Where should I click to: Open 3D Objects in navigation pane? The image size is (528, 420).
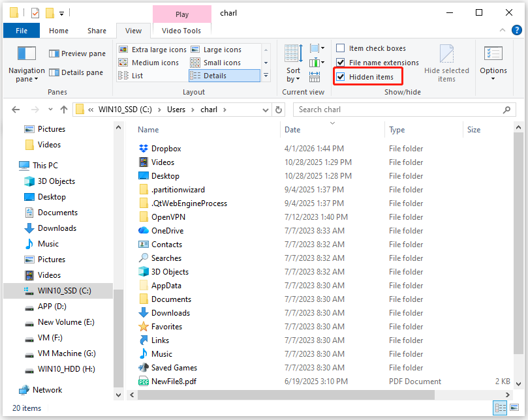(56, 181)
